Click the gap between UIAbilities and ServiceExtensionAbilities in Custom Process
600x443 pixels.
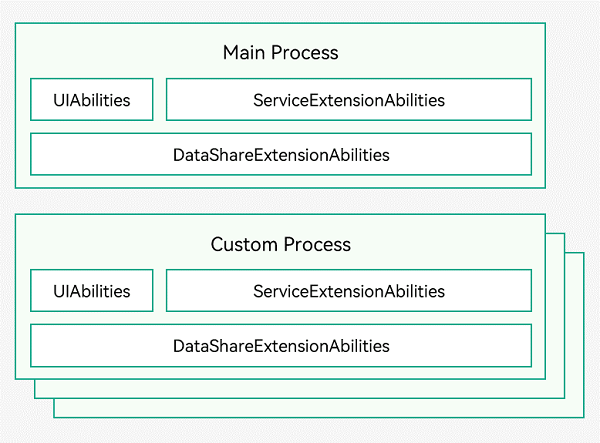(160, 290)
